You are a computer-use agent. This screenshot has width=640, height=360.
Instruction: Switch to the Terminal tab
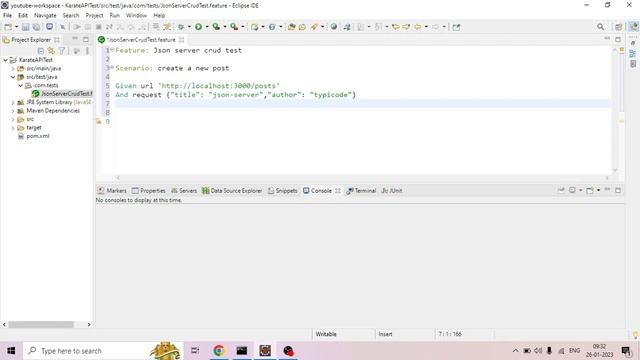tap(361, 191)
